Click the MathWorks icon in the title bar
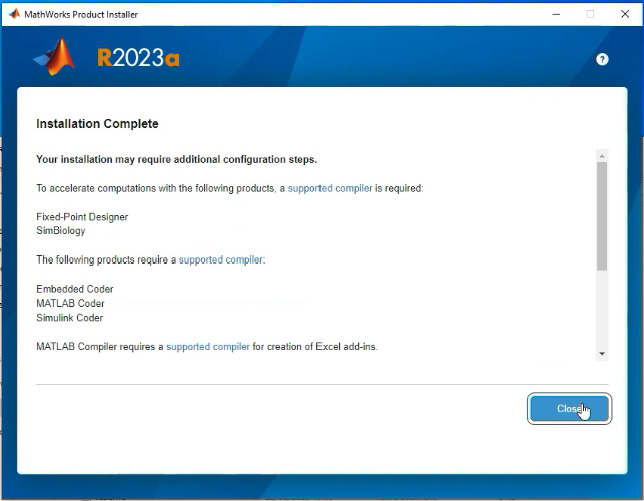Screen dimensions: 644x501 (x=14, y=14)
